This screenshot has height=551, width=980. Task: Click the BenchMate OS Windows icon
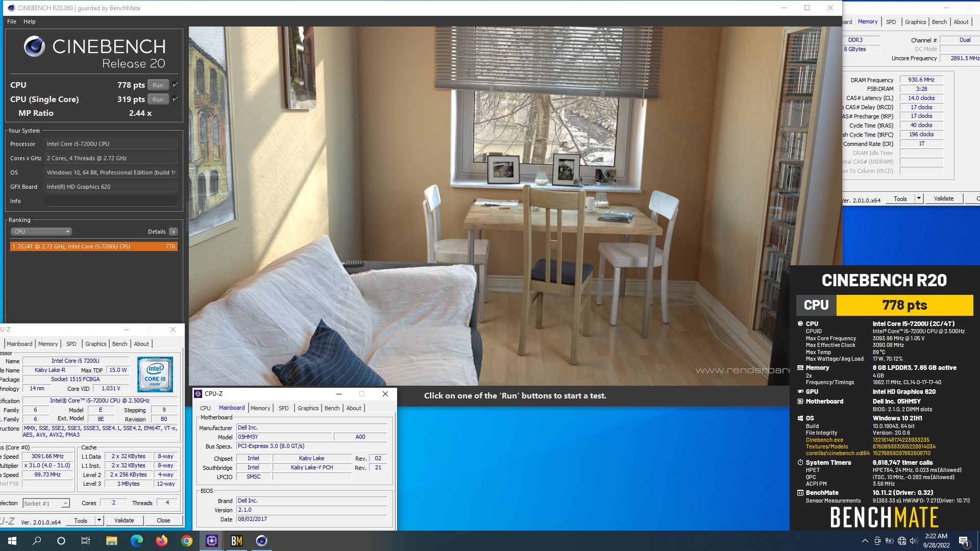[x=800, y=418]
